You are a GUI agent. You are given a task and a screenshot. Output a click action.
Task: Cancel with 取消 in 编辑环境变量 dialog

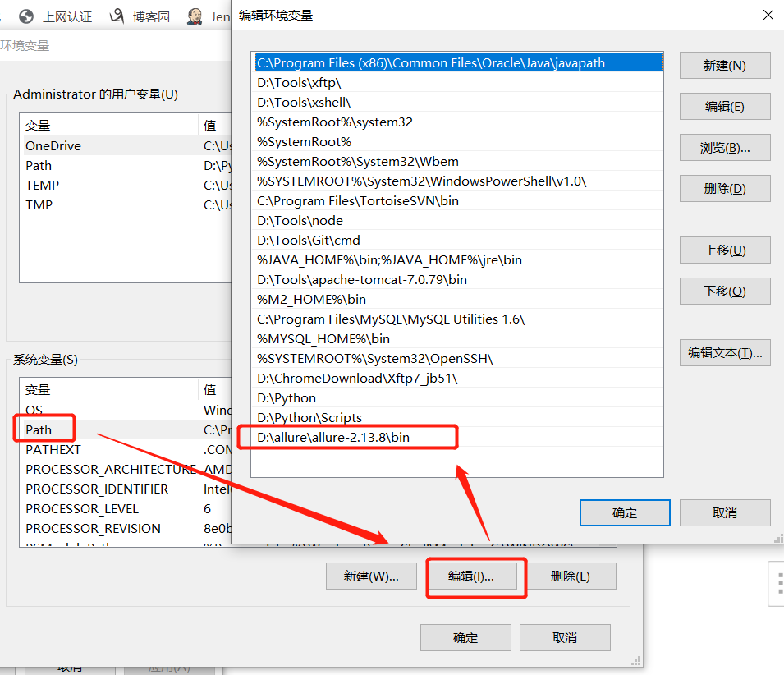725,512
